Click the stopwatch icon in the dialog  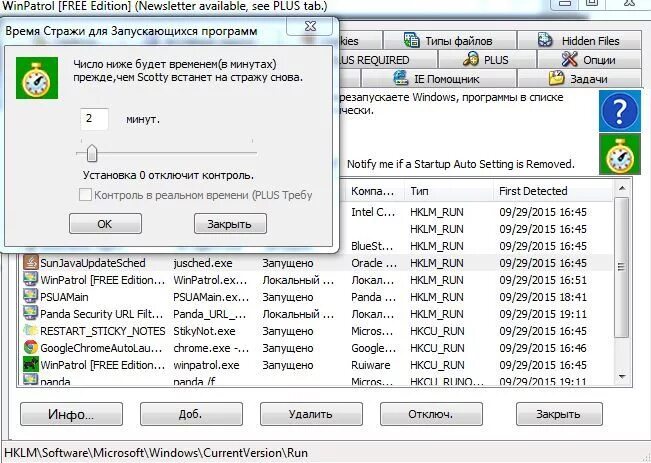[x=37, y=78]
